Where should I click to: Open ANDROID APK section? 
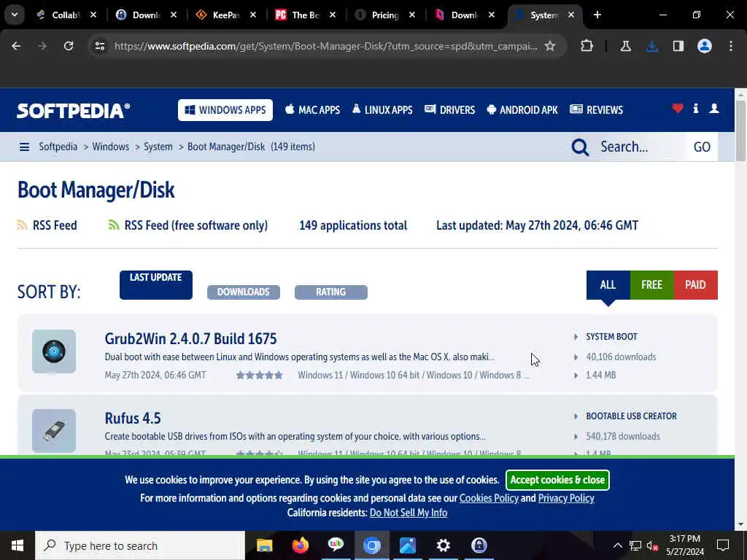click(x=522, y=110)
